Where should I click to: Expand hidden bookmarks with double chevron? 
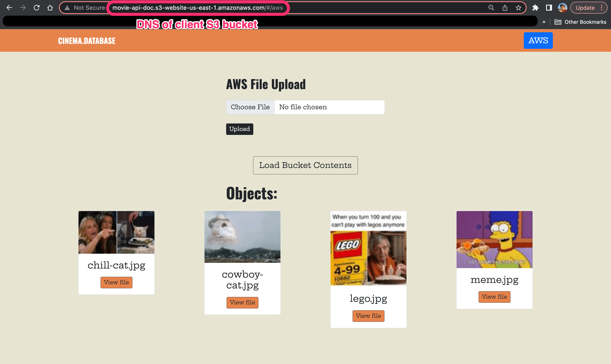click(x=544, y=22)
